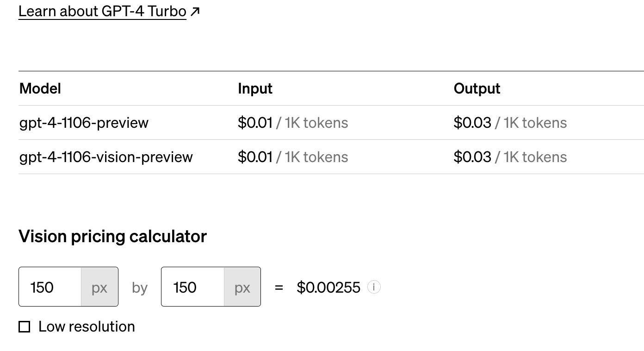
Task: Select the width input showing 150
Action: [x=49, y=287]
